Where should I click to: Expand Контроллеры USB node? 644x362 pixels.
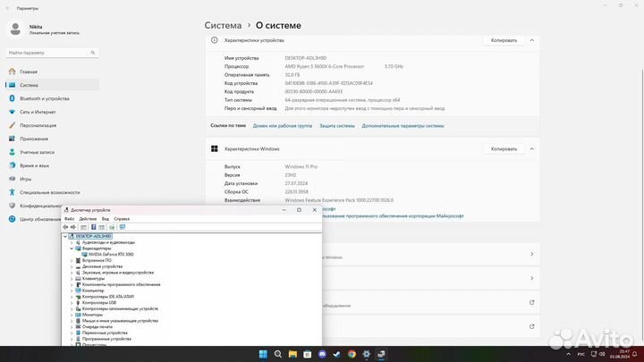click(72, 303)
